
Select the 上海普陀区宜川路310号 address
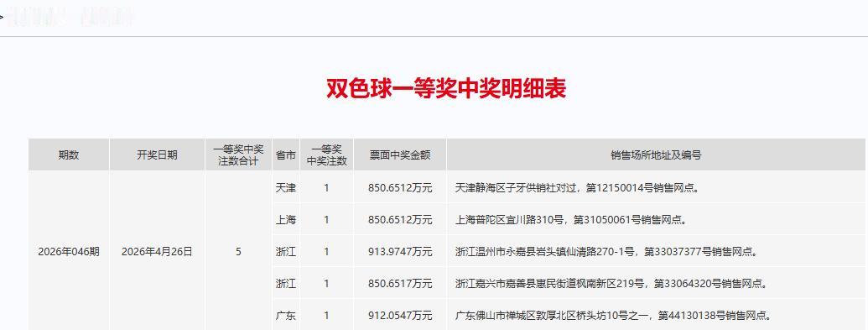(x=571, y=220)
